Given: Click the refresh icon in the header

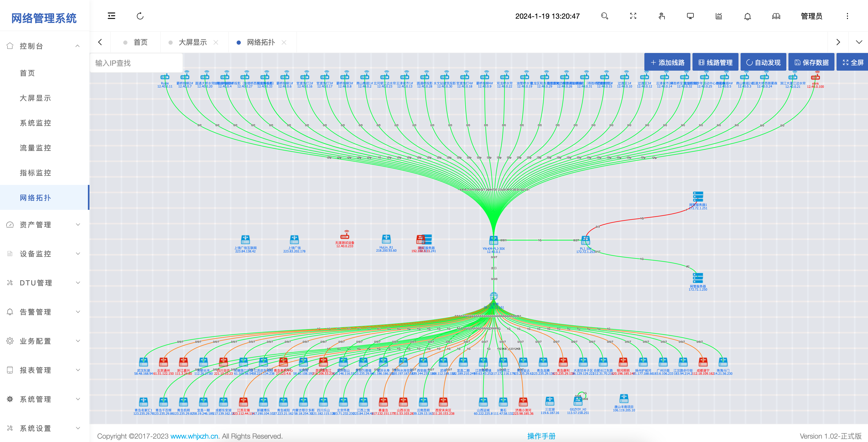Looking at the screenshot, I should click(140, 16).
